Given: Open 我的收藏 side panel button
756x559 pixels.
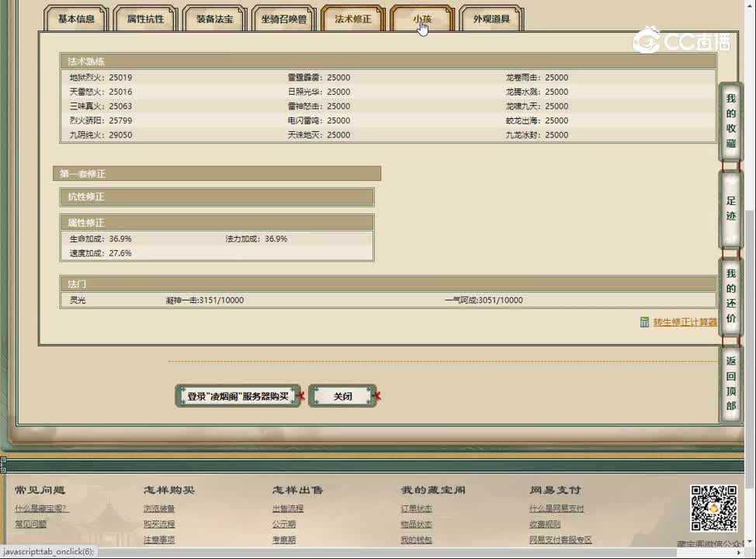Looking at the screenshot, I should tap(731, 121).
